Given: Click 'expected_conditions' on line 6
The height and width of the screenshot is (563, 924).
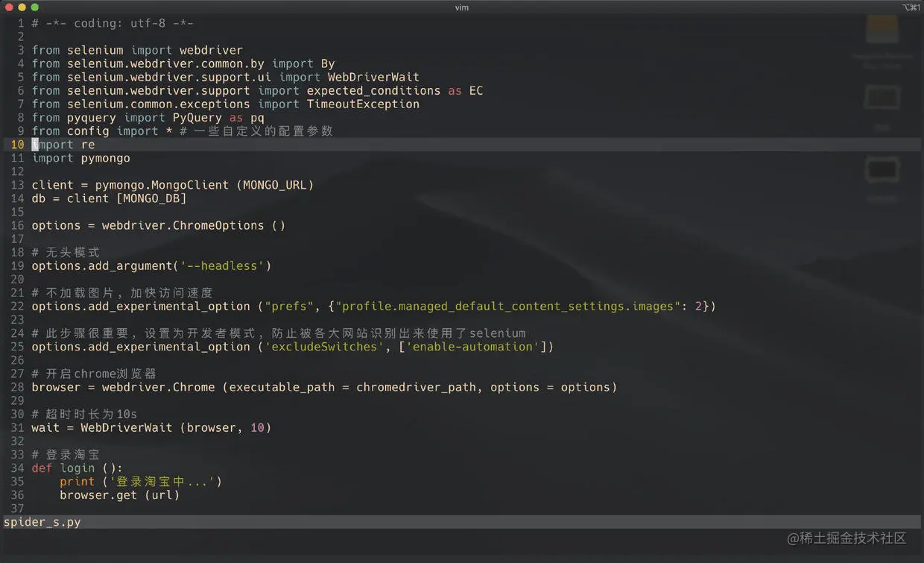Looking at the screenshot, I should click(373, 90).
